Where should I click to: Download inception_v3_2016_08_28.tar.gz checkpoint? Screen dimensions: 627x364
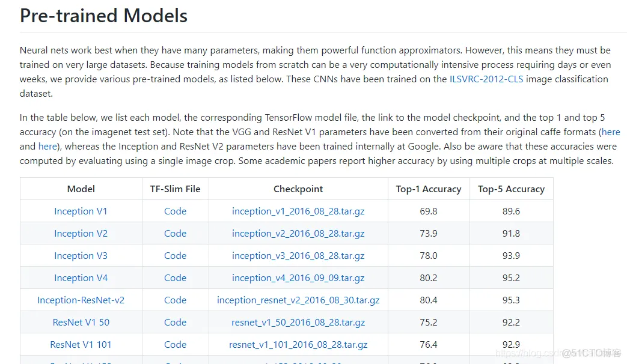tap(298, 256)
